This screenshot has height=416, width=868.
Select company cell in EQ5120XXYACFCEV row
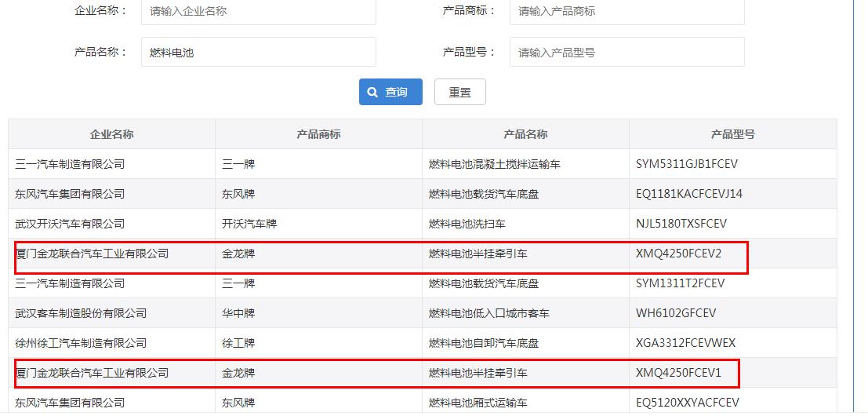click(112, 402)
